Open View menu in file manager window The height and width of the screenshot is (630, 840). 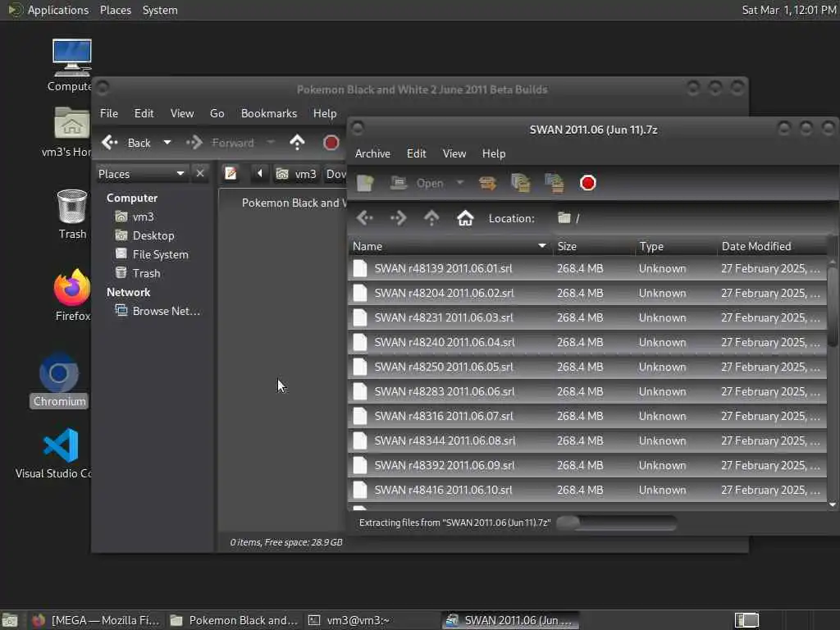click(x=181, y=113)
